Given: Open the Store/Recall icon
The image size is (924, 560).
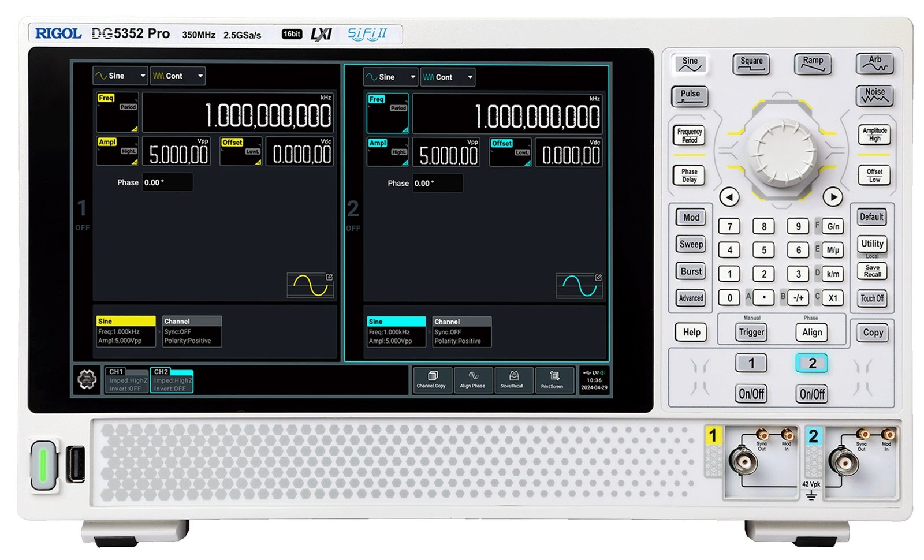Looking at the screenshot, I should coord(512,380).
